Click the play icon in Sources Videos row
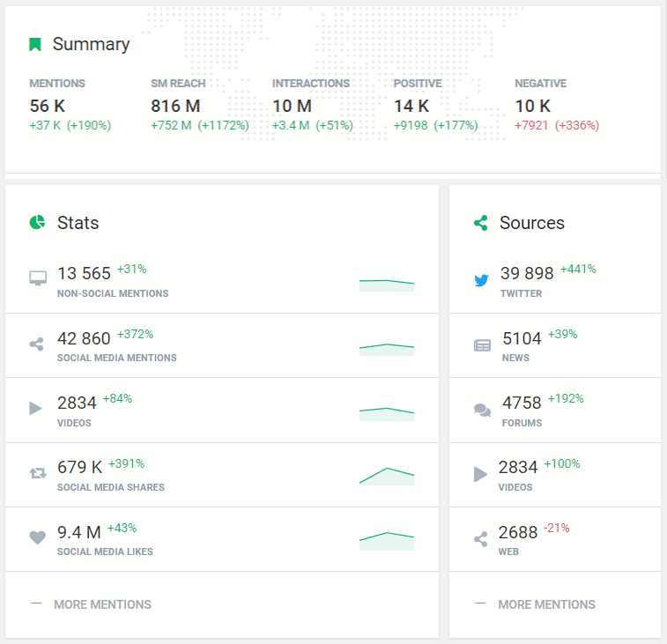Screen dimensions: 667x644 coord(481,474)
